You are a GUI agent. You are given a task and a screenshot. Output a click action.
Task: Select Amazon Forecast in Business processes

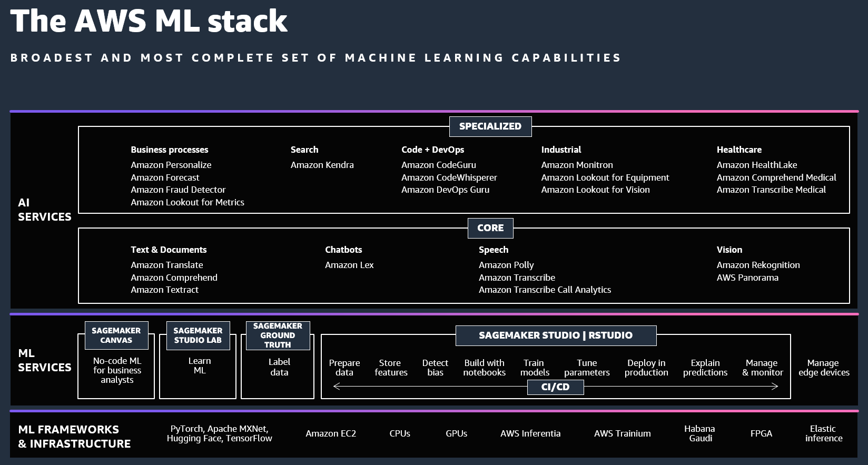point(165,177)
